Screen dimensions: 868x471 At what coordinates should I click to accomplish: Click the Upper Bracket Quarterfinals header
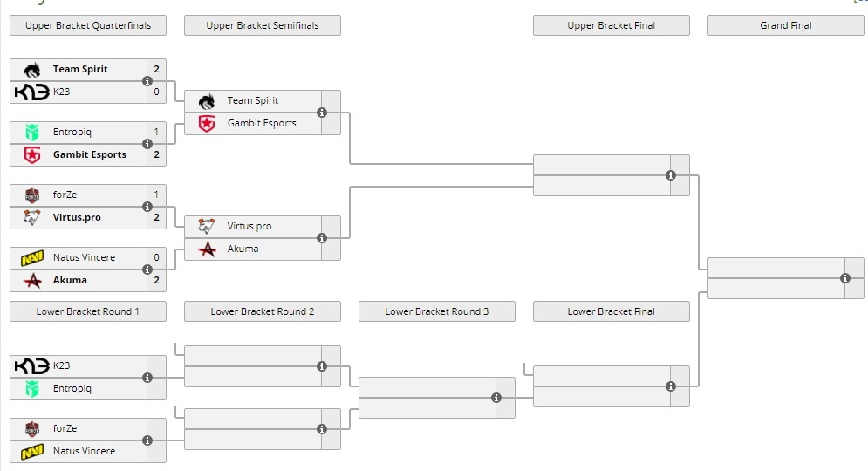pyautogui.click(x=88, y=25)
